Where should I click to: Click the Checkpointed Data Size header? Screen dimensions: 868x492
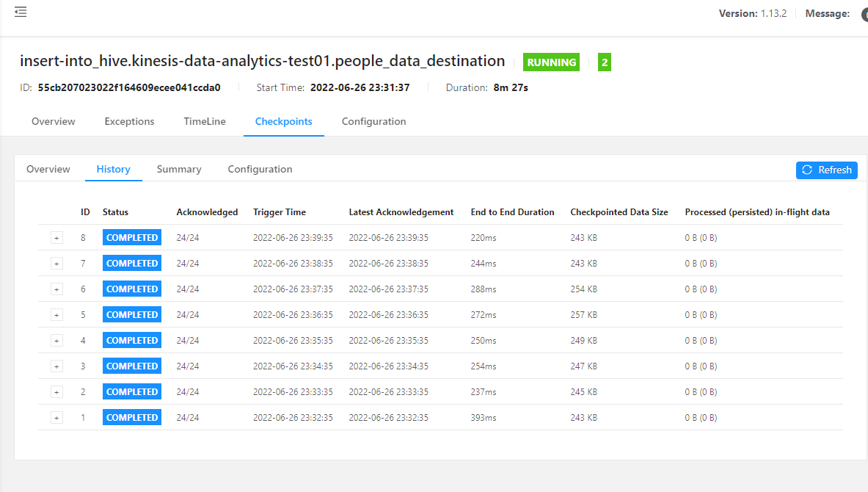pos(619,212)
